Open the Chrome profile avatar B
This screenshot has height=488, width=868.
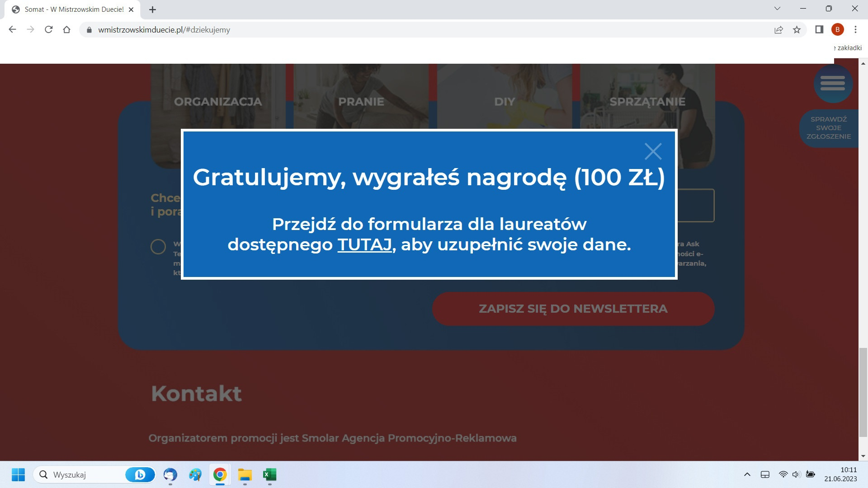[x=837, y=30]
